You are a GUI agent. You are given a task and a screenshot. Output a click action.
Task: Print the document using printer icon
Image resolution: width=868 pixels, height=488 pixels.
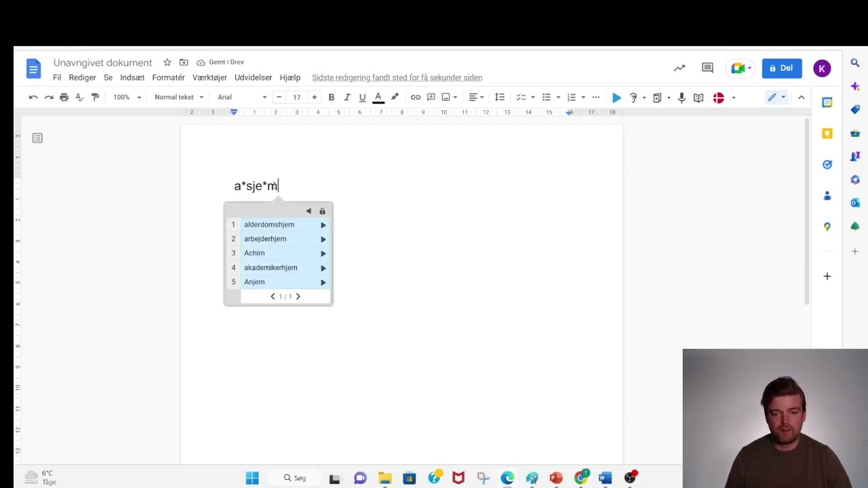[64, 98]
